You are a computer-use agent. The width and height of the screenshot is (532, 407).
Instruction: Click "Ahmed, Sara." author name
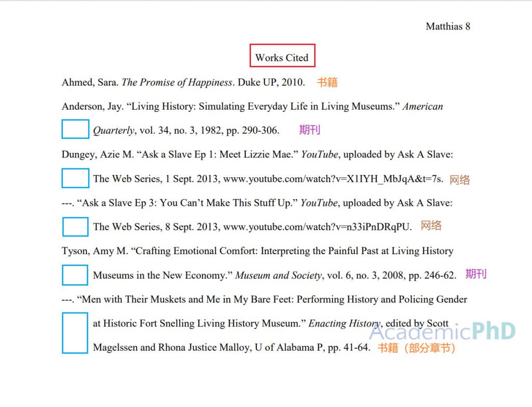[90, 83]
